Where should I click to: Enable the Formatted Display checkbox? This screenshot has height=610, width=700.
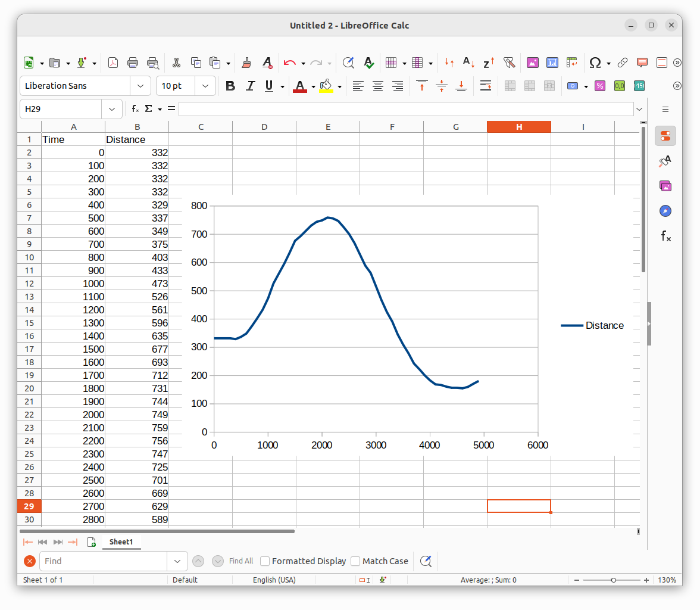pyautogui.click(x=265, y=561)
